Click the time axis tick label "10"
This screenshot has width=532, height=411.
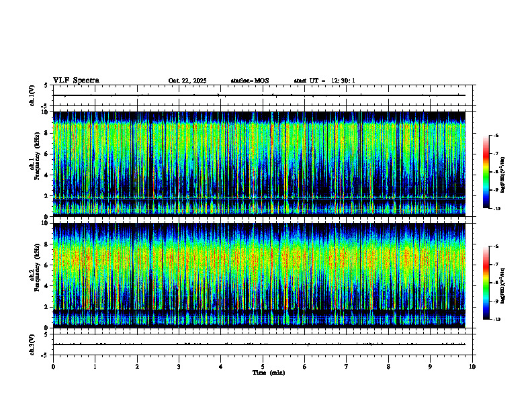[x=472, y=367]
